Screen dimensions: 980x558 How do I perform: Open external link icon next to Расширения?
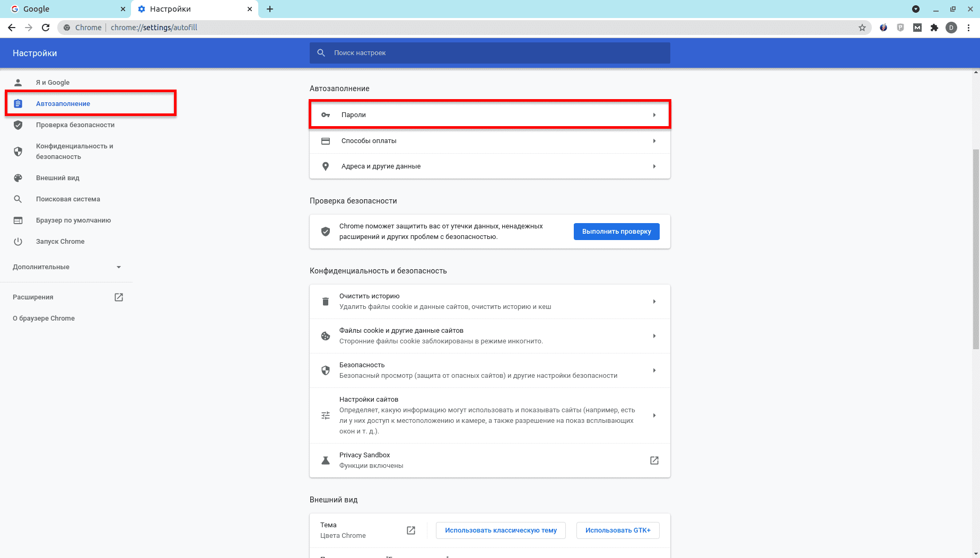coord(119,297)
